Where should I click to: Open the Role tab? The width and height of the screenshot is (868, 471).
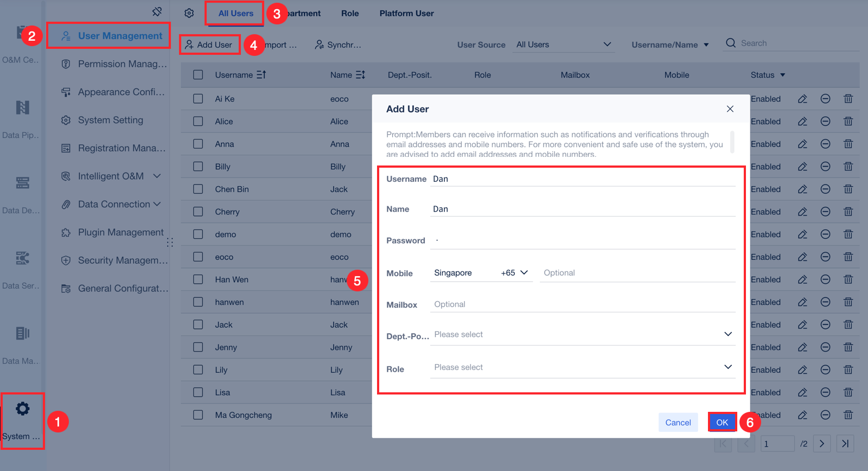click(x=350, y=14)
